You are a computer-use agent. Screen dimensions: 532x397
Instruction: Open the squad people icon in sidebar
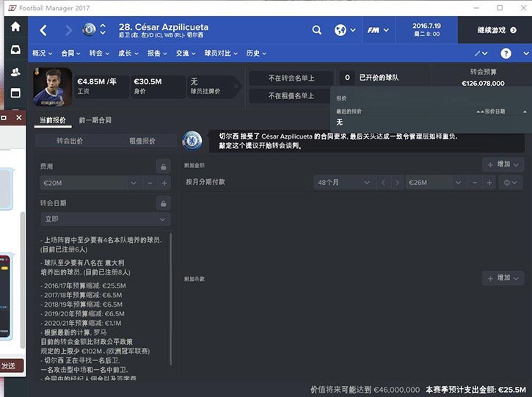[15, 72]
